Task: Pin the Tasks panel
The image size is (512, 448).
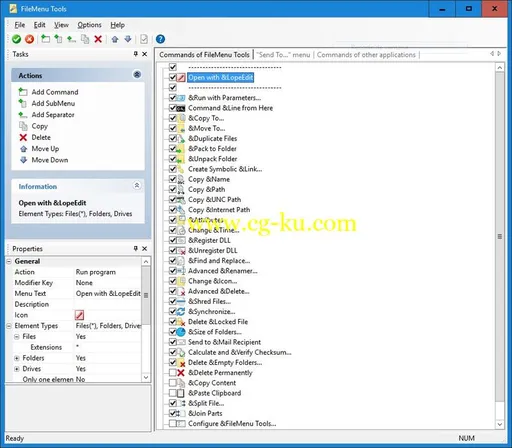Action: pos(136,54)
